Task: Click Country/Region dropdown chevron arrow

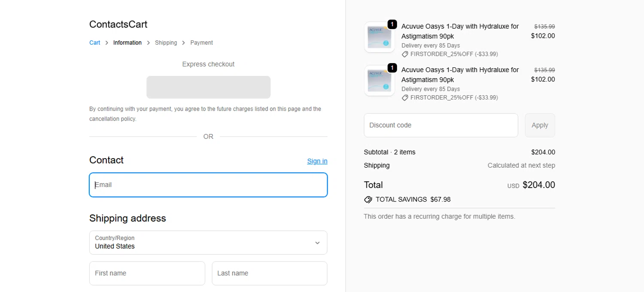Action: (317, 243)
